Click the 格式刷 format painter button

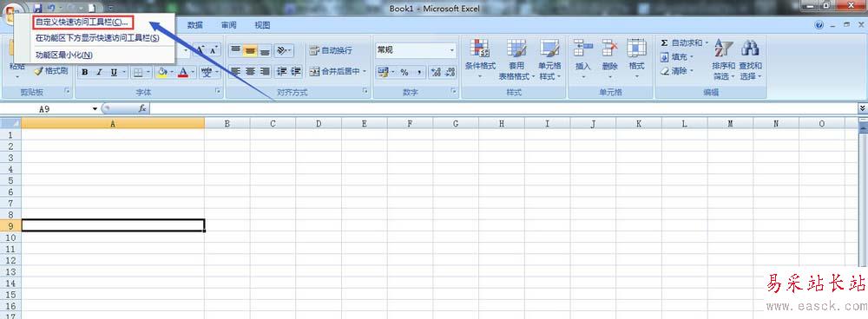(51, 71)
